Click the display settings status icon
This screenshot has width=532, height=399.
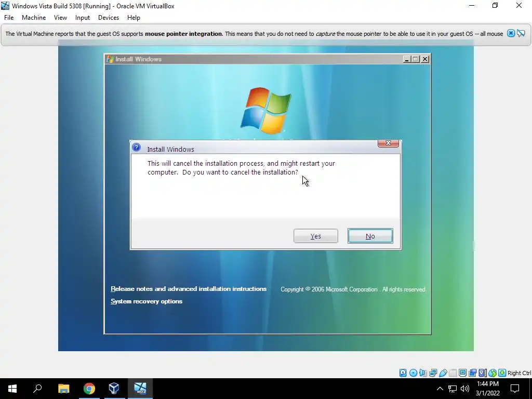pyautogui.click(x=462, y=373)
